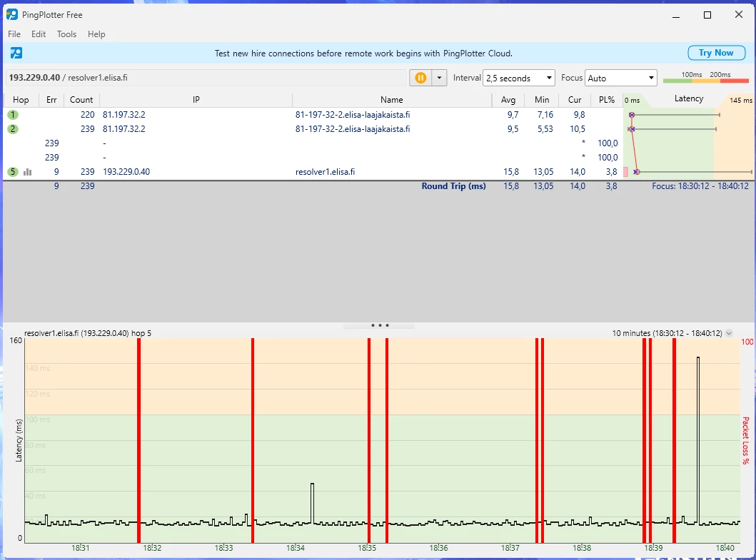Open the Edit menu

pyautogui.click(x=39, y=34)
